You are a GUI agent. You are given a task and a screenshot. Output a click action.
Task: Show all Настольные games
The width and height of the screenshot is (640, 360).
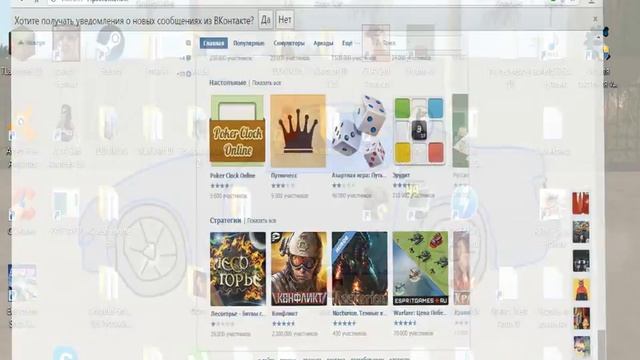coord(267,83)
